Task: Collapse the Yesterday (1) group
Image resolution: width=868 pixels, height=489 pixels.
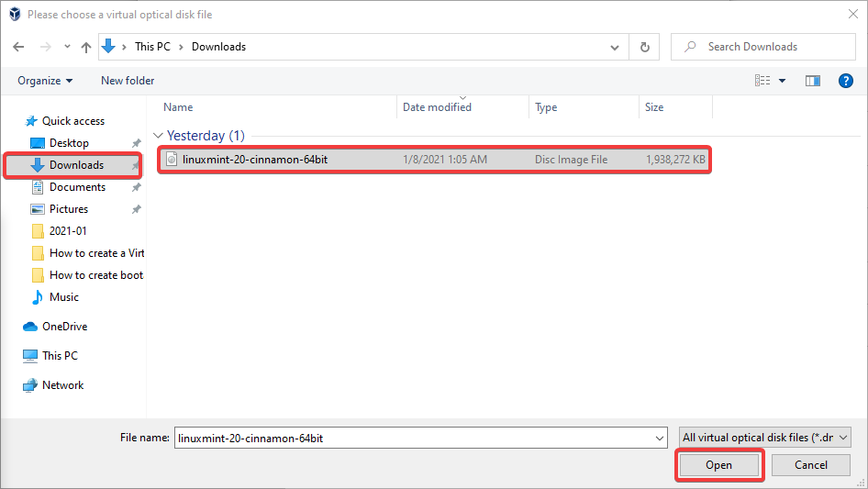Action: point(158,136)
